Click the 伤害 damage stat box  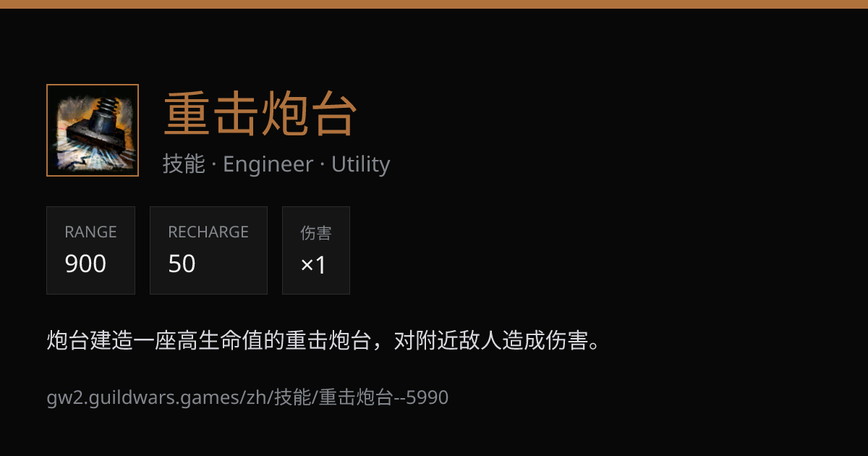point(316,250)
